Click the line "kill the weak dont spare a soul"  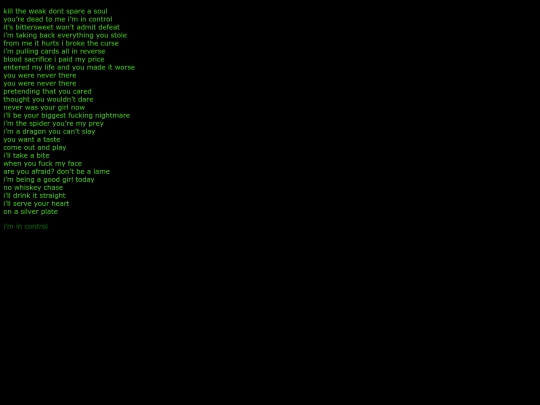[55, 11]
